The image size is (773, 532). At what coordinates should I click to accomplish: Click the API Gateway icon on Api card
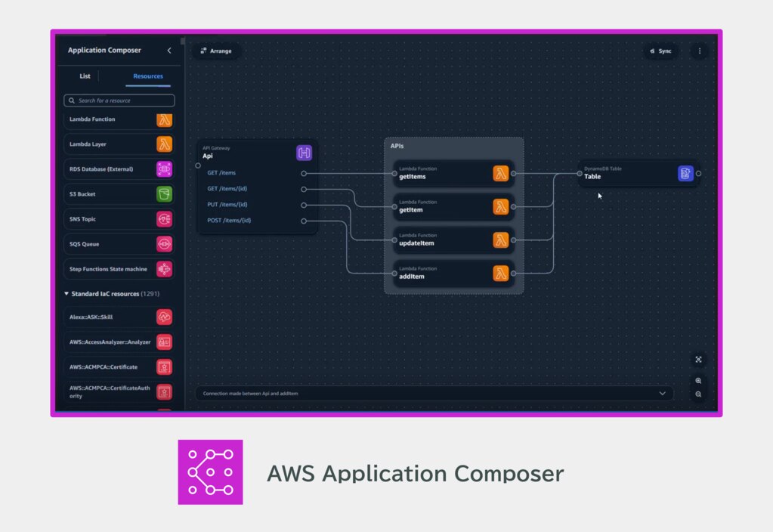click(x=305, y=153)
